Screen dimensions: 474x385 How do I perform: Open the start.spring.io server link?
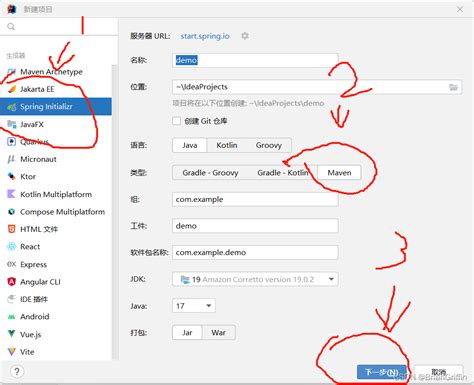click(205, 36)
